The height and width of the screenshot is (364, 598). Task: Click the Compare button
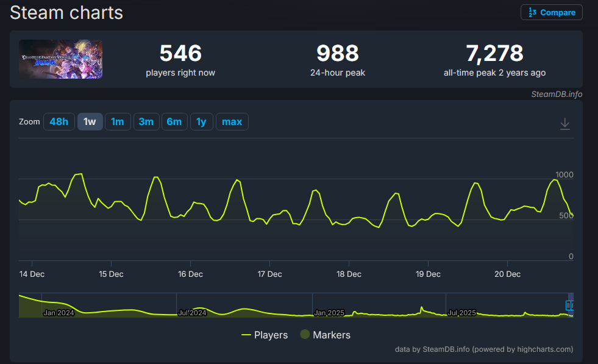click(x=552, y=12)
